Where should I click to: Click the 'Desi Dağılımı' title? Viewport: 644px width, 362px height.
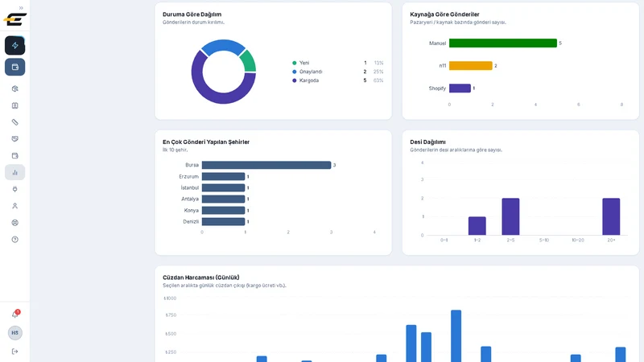(427, 142)
